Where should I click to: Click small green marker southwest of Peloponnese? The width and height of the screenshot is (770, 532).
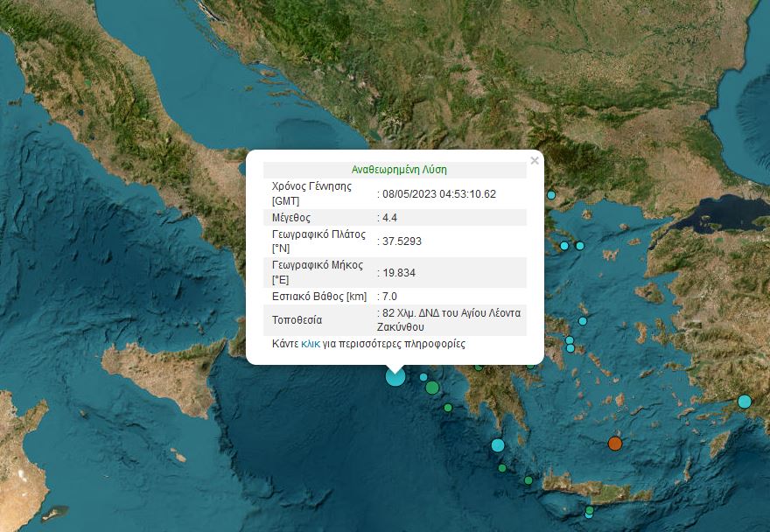[448, 408]
